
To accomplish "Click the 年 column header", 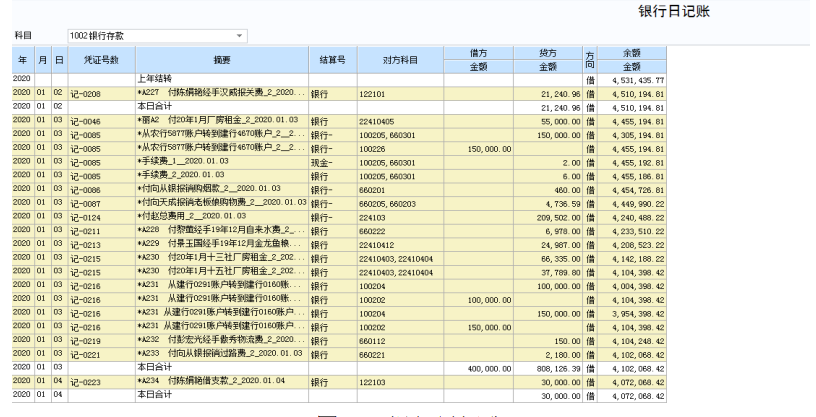I will point(23,60).
